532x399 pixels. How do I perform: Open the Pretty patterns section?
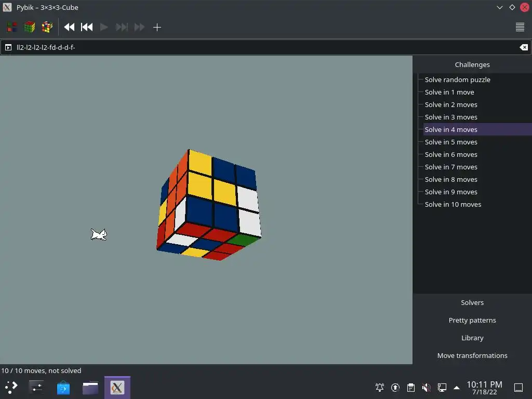coord(472,320)
